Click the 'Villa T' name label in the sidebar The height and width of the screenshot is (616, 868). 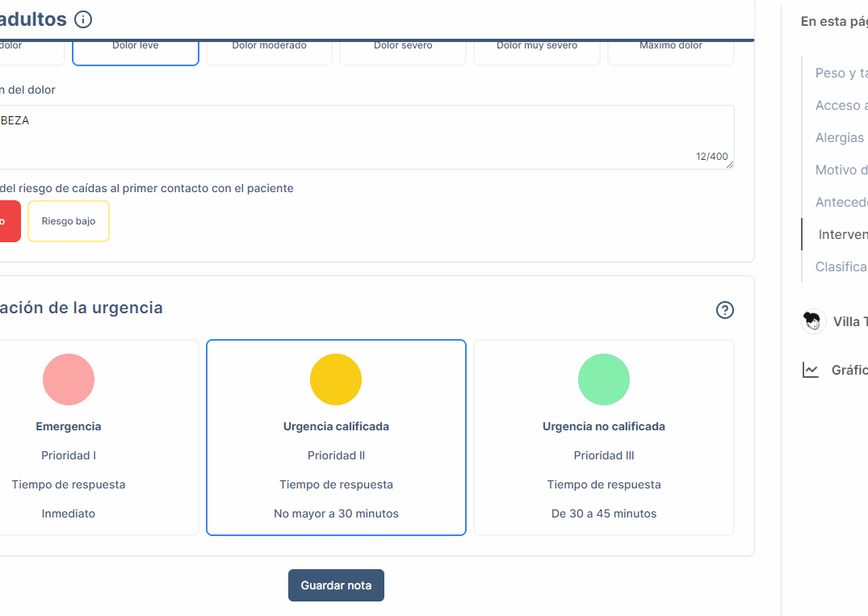(x=850, y=321)
